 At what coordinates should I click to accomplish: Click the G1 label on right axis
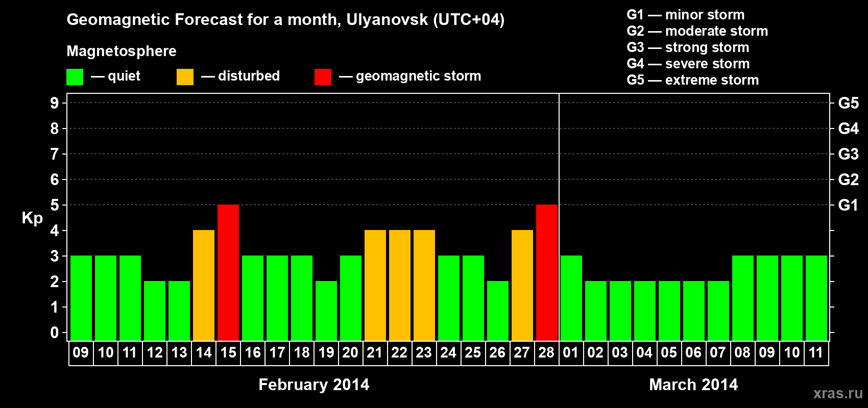[848, 205]
